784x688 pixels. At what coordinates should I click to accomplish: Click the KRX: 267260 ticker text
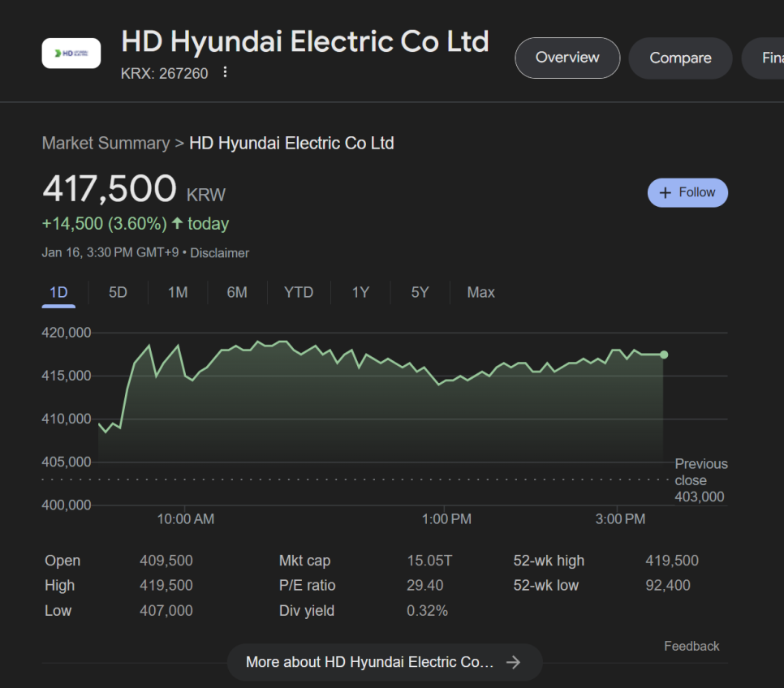164,74
